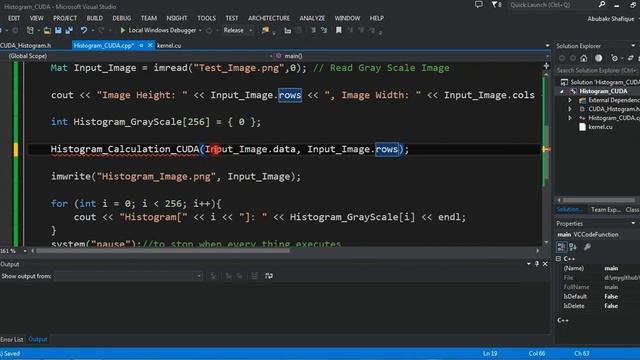This screenshot has width=640, height=360.
Task: Click the IsDefault False property value
Action: (x=611, y=296)
